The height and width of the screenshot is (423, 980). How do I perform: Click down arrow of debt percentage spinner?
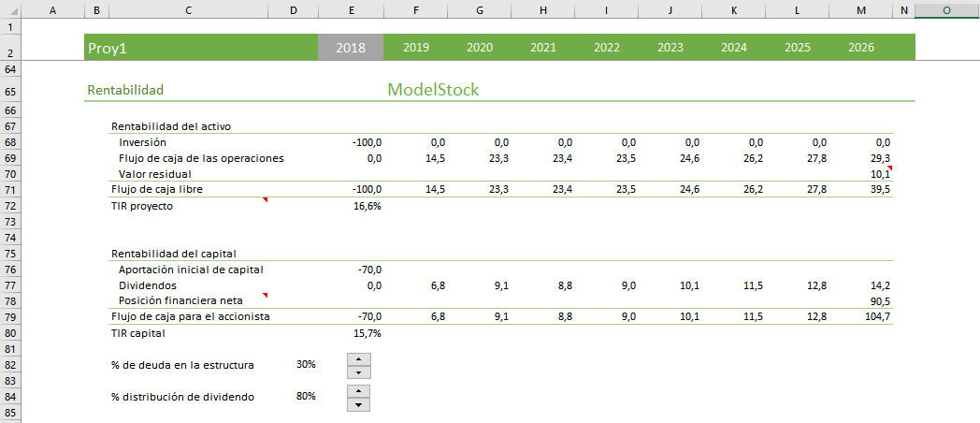click(x=358, y=372)
